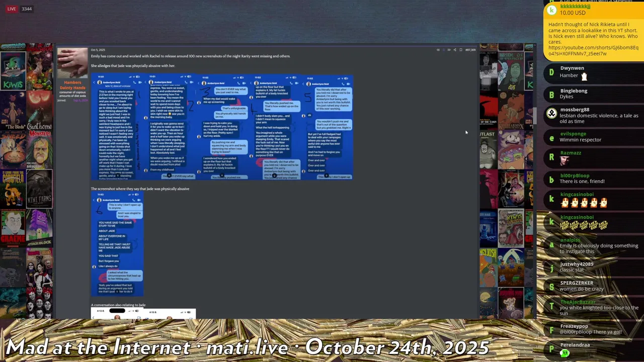
Task: Click the kingcasinoboi "Let's Go" emote row
Action: tap(584, 225)
